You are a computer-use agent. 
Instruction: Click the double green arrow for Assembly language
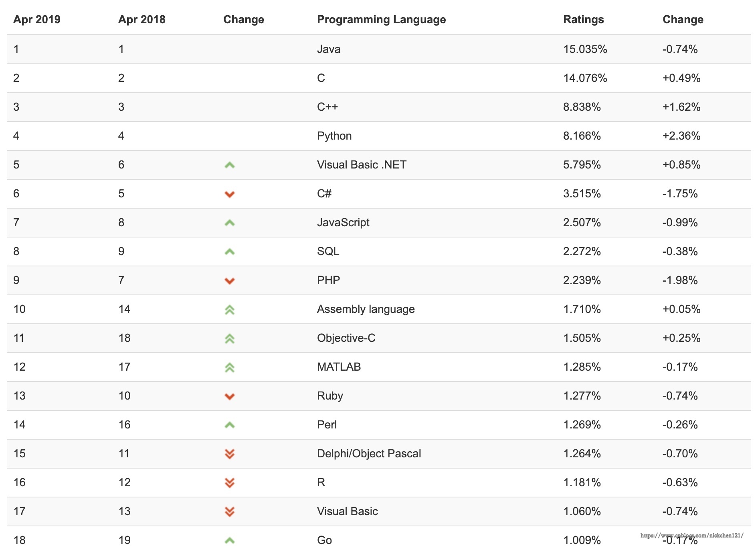[x=230, y=310]
